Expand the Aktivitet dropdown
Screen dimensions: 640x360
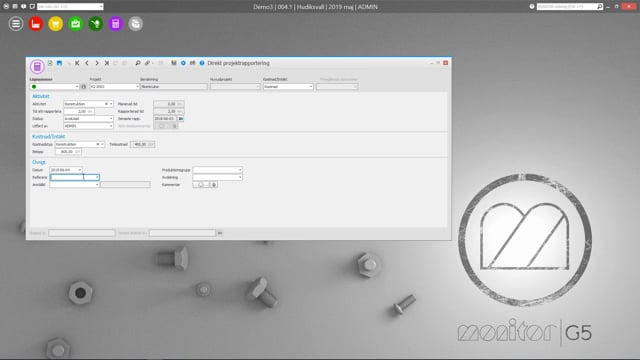click(x=111, y=104)
